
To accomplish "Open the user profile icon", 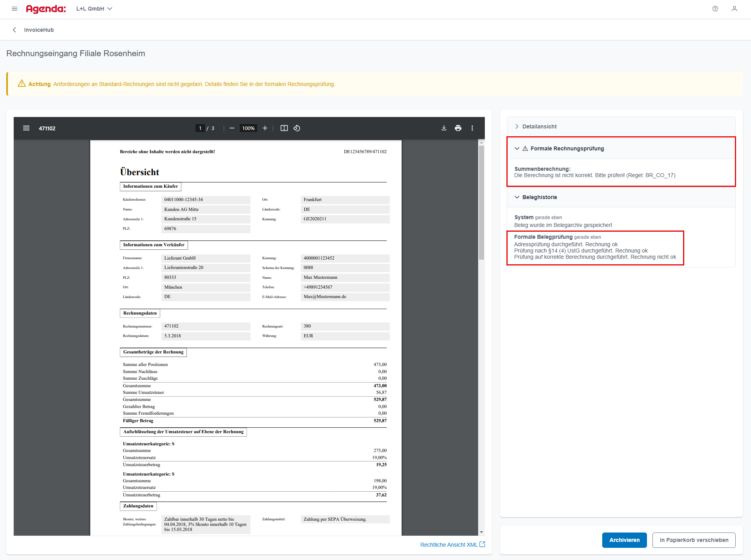I will [735, 9].
